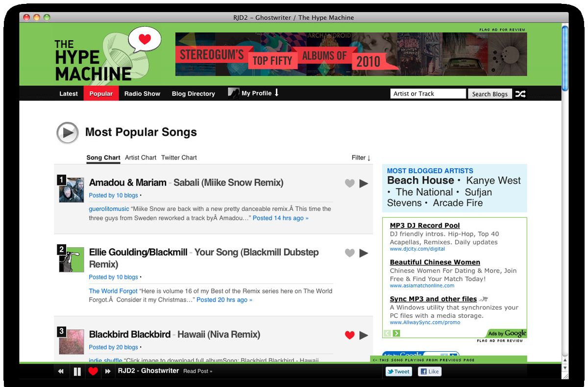
Task: Skip to the next track in the player
Action: [108, 371]
